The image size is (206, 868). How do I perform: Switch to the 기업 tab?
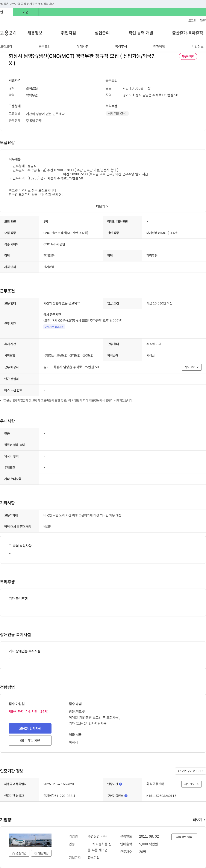(26, 12)
